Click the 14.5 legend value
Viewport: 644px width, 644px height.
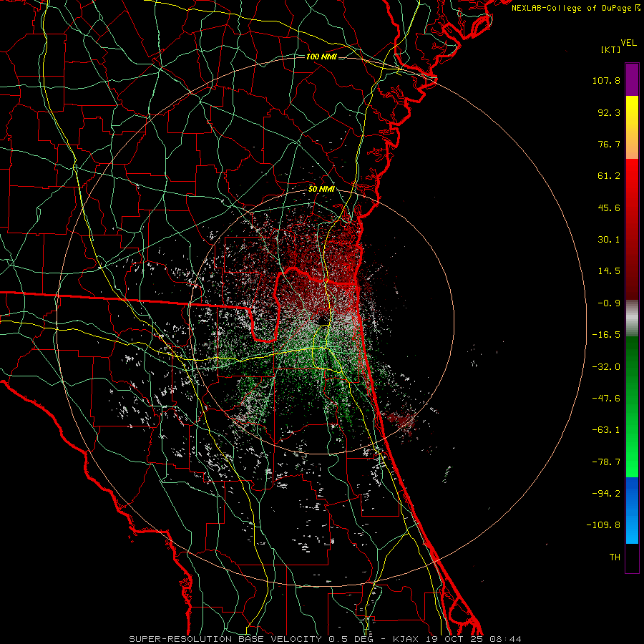pos(609,271)
